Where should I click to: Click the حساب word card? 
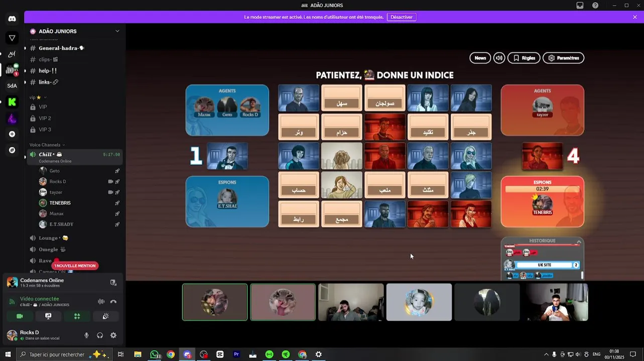tap(299, 185)
